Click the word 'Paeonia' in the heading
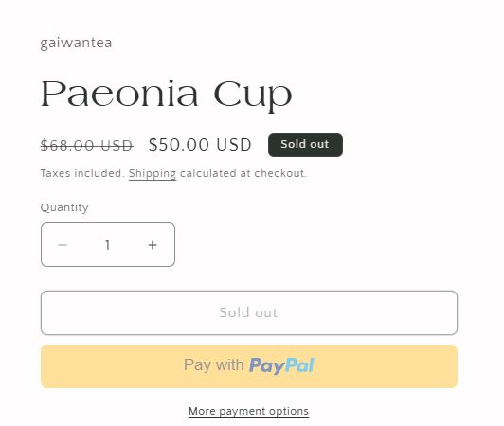Screen dimensions: 504x426 119,94
